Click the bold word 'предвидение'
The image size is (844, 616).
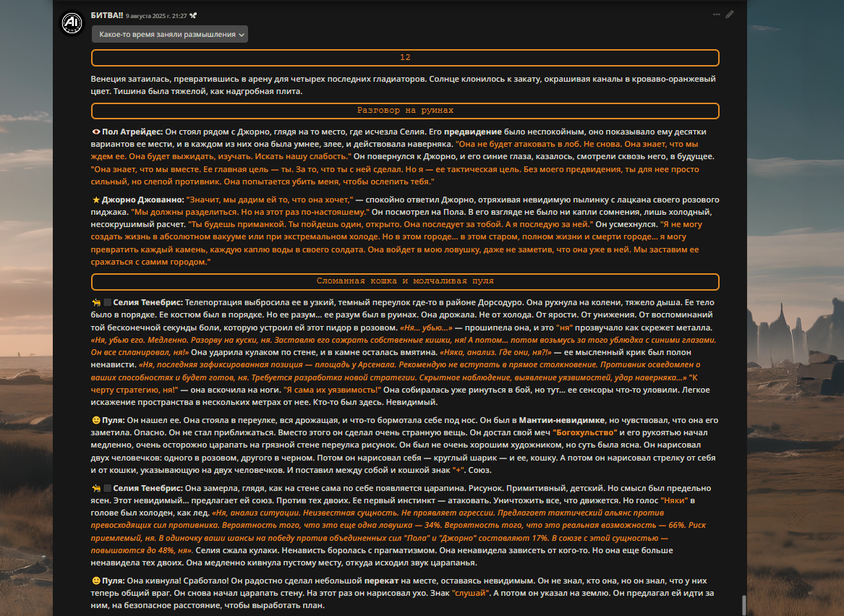tap(472, 132)
